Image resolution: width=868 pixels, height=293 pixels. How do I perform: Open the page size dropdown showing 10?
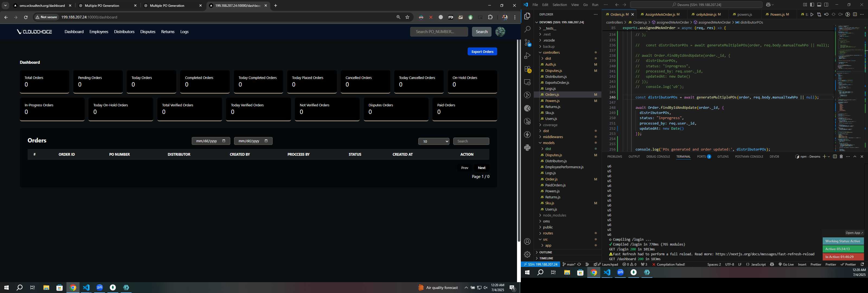434,141
